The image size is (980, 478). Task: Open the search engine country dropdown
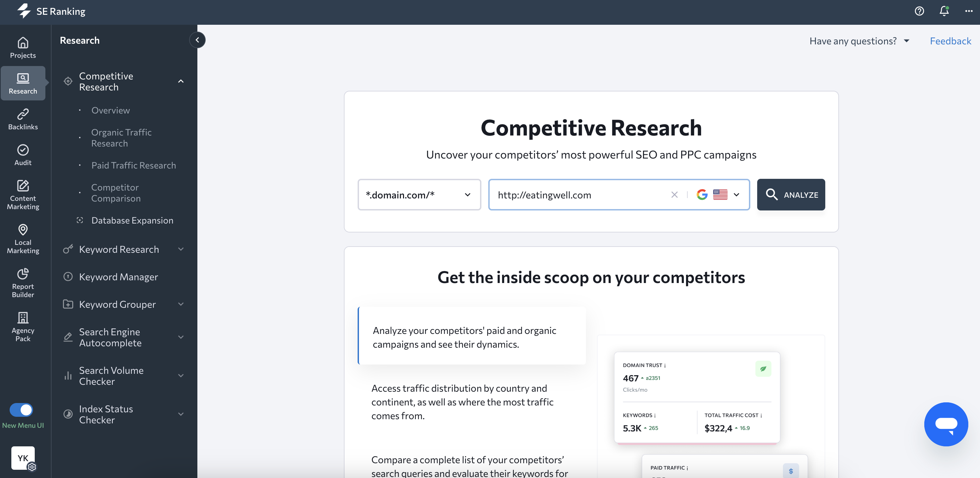coord(737,195)
